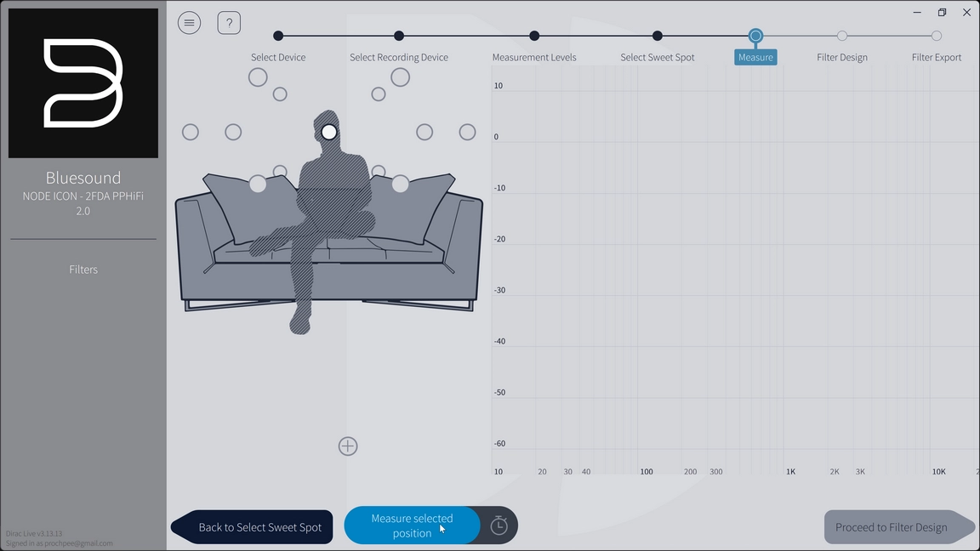This screenshot has width=980, height=551.
Task: Click the help question mark icon
Action: 229,23
